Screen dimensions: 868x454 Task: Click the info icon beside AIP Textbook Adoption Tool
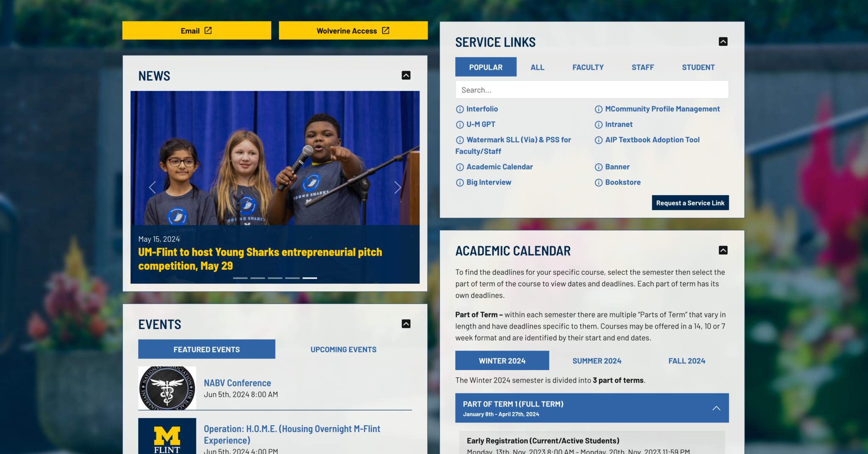coord(598,140)
